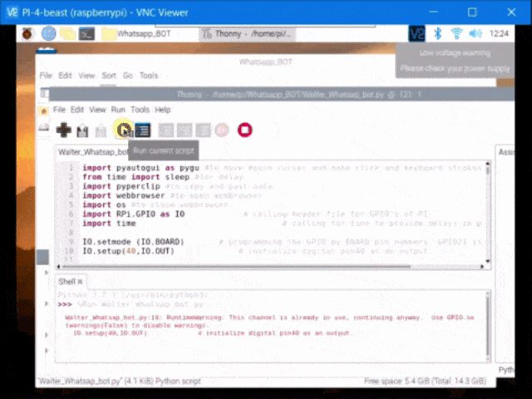Select the Walter_Whatsap_bot.py editor tab
Viewport: 532px width, 399px height.
(x=92, y=152)
